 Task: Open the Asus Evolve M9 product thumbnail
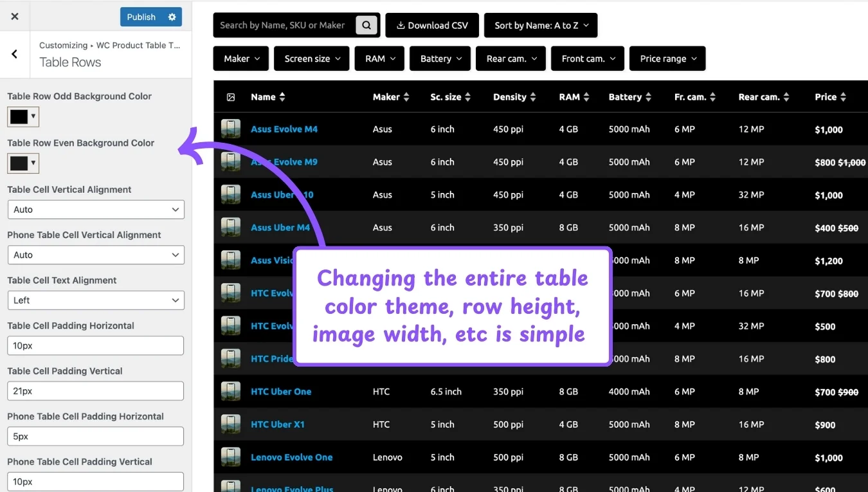pos(231,161)
